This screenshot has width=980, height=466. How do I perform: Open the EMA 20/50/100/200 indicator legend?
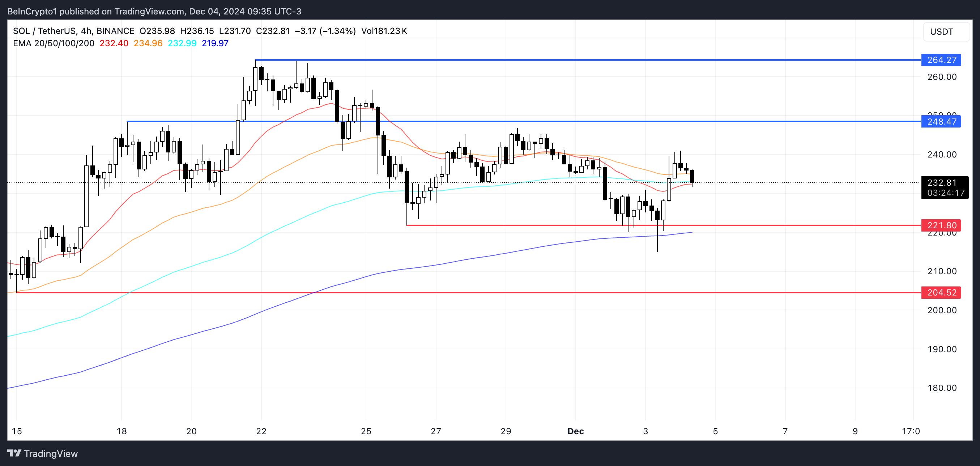54,43
